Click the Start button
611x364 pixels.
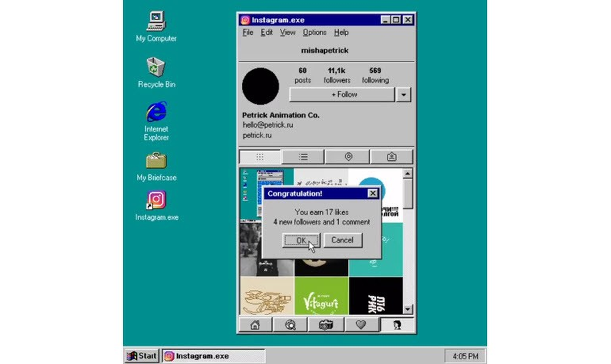click(x=142, y=356)
